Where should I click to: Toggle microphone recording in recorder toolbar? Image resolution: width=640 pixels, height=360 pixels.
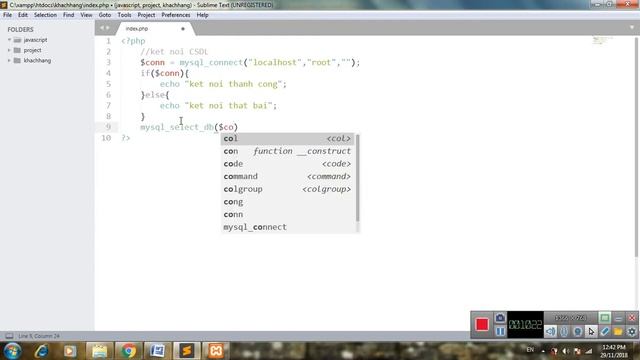click(564, 331)
